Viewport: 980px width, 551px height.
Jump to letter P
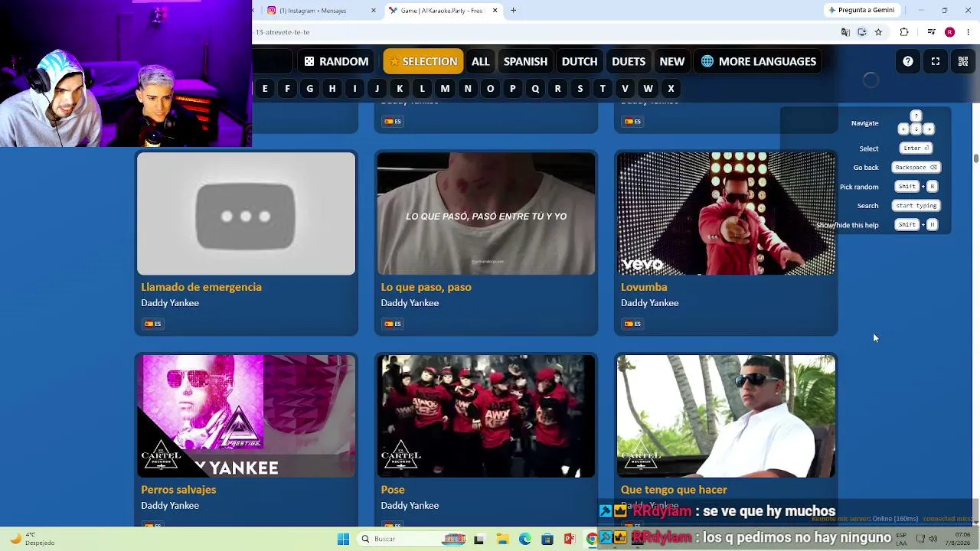(x=513, y=89)
